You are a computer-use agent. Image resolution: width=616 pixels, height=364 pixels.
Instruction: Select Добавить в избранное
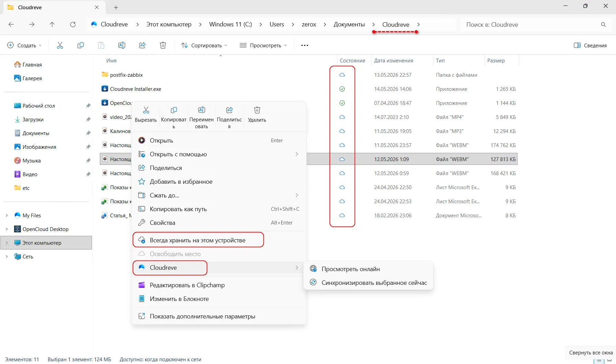[x=219, y=182]
